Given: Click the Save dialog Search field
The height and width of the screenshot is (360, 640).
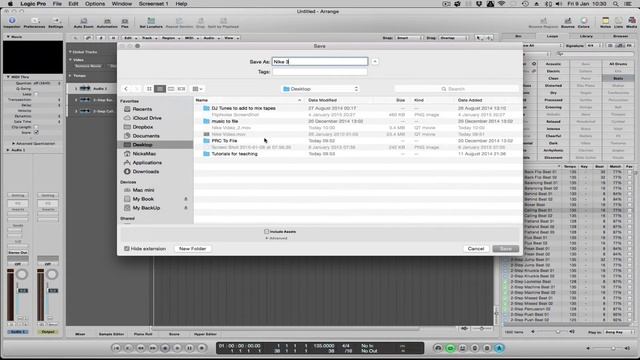Looking at the screenshot, I should [456, 89].
